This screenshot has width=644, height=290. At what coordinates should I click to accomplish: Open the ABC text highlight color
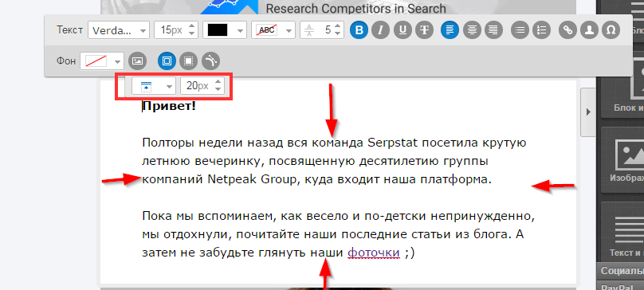pos(266,30)
